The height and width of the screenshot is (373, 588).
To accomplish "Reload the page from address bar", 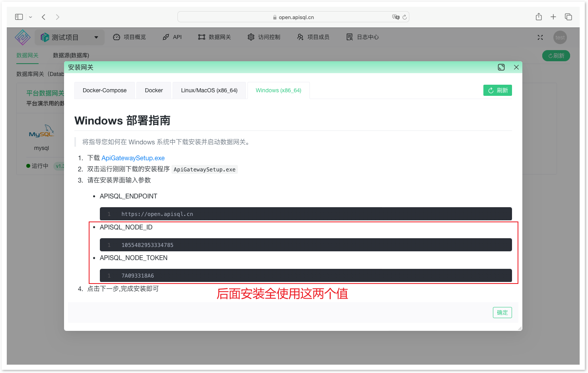I will (405, 17).
